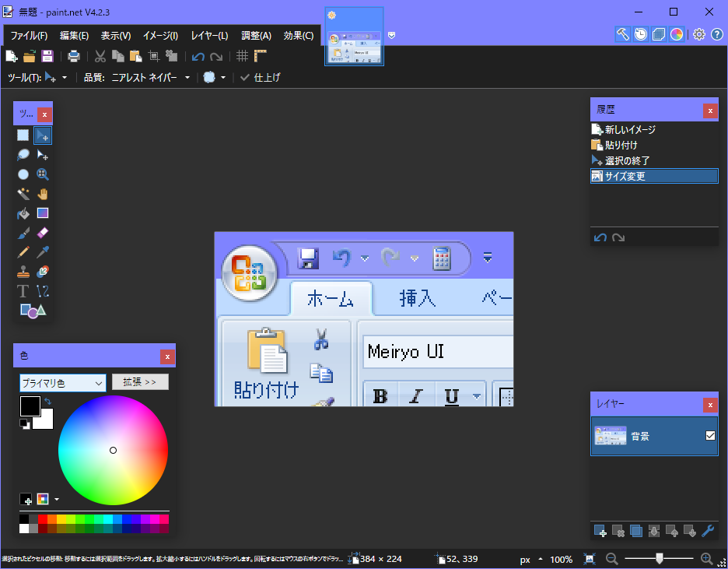
Task: Select the Eraser tool
Action: click(43, 233)
